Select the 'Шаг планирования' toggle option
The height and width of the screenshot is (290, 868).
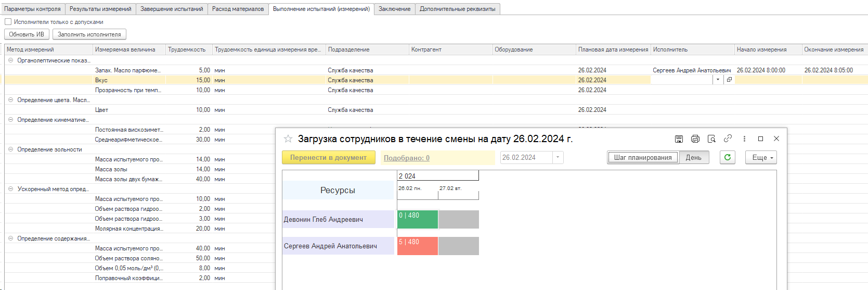pos(643,157)
